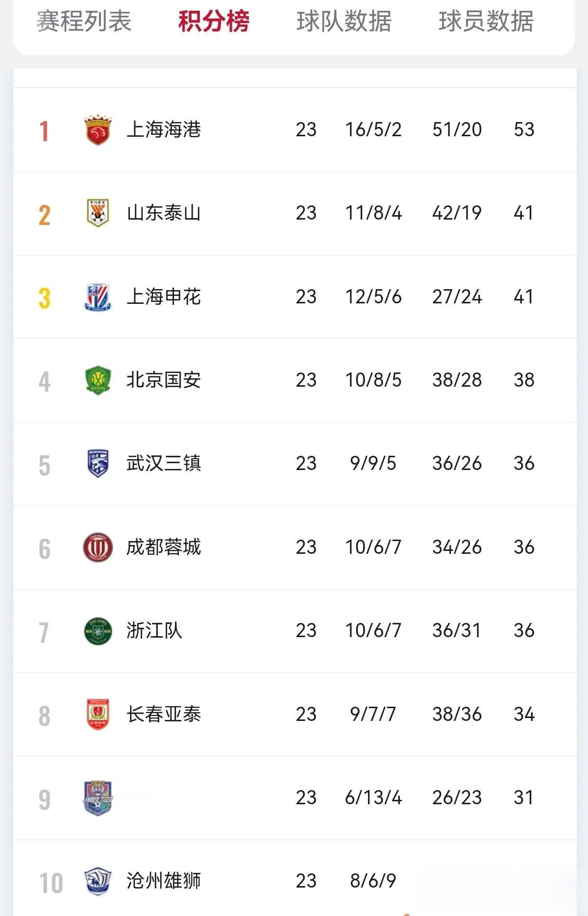This screenshot has width=588, height=916.
Task: Tap the tiger crest in rank 9 row
Action: click(98, 797)
